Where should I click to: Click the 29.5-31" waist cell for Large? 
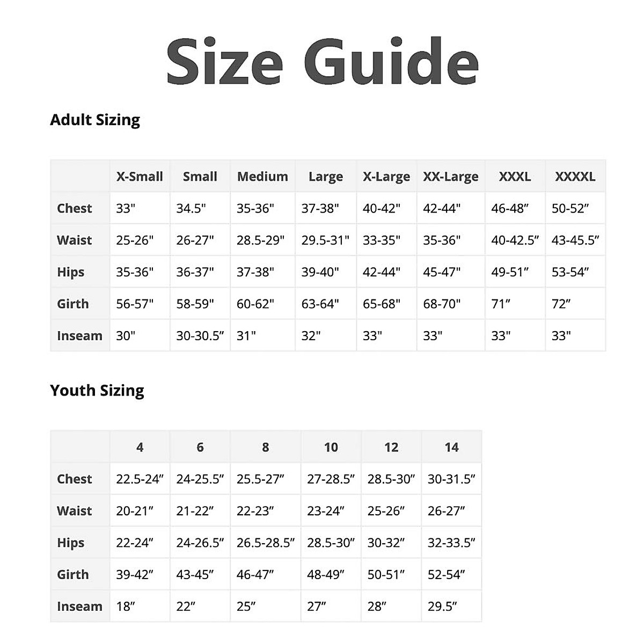coord(325,240)
